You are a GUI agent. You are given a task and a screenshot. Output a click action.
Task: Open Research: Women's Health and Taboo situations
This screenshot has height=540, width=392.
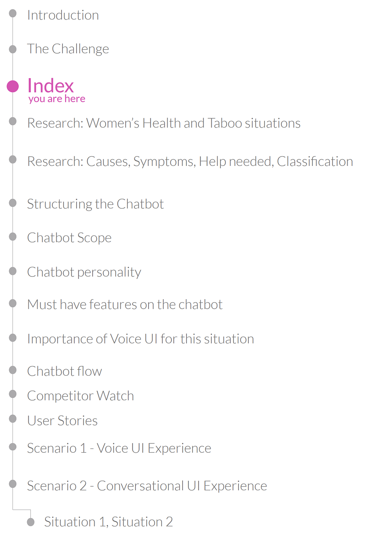click(164, 123)
